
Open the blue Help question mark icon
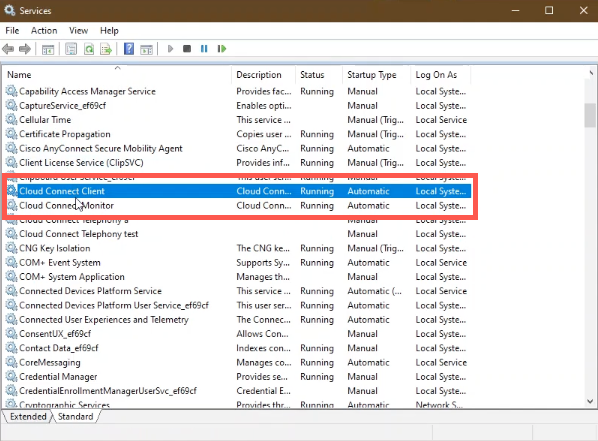[129, 49]
